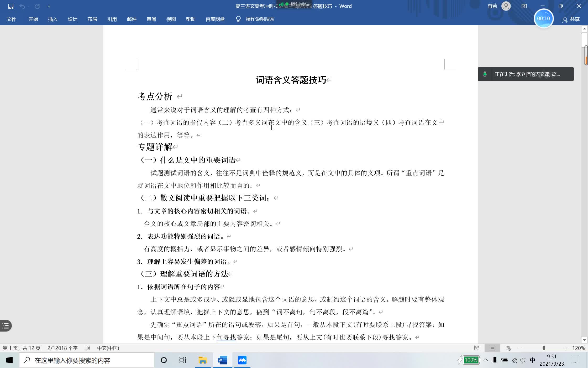The image size is (588, 368).
Task: Click the Tencent Meeting bar above the title
Action: coord(295,4)
